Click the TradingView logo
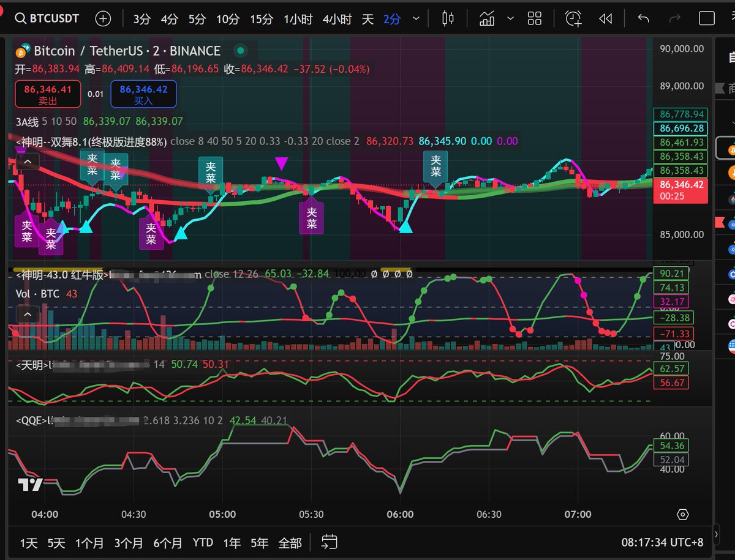Screen dimensions: 735x560 [x=30, y=485]
